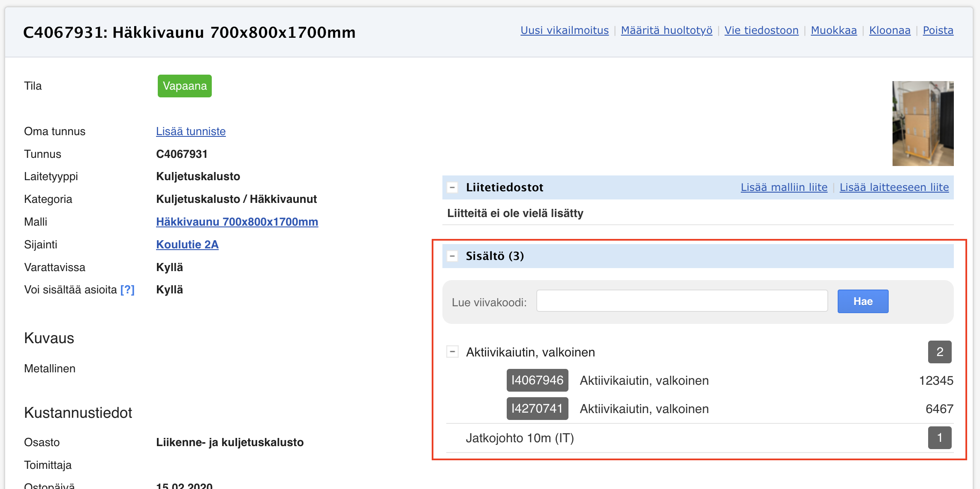
Task: Click Lisää laitteeseen liite link
Action: point(894,187)
